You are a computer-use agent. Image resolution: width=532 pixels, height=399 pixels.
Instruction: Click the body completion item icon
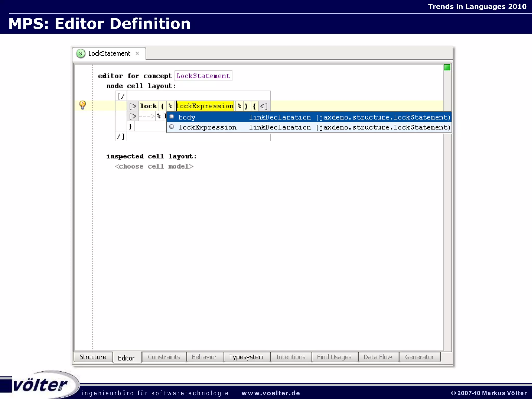[172, 117]
